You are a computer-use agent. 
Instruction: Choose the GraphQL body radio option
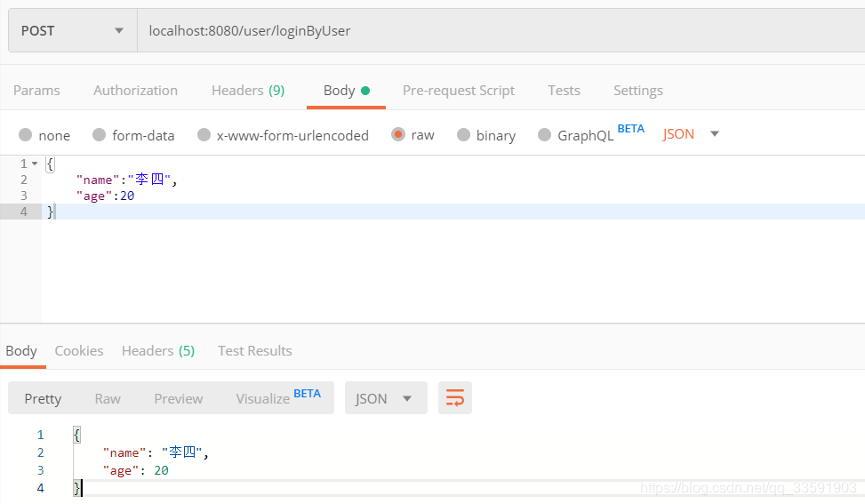point(544,134)
